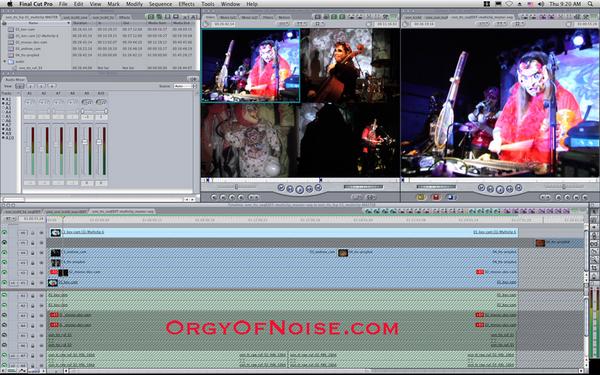The height and width of the screenshot is (375, 600).
Task: Open the Tools menu
Action: pos(208,4)
